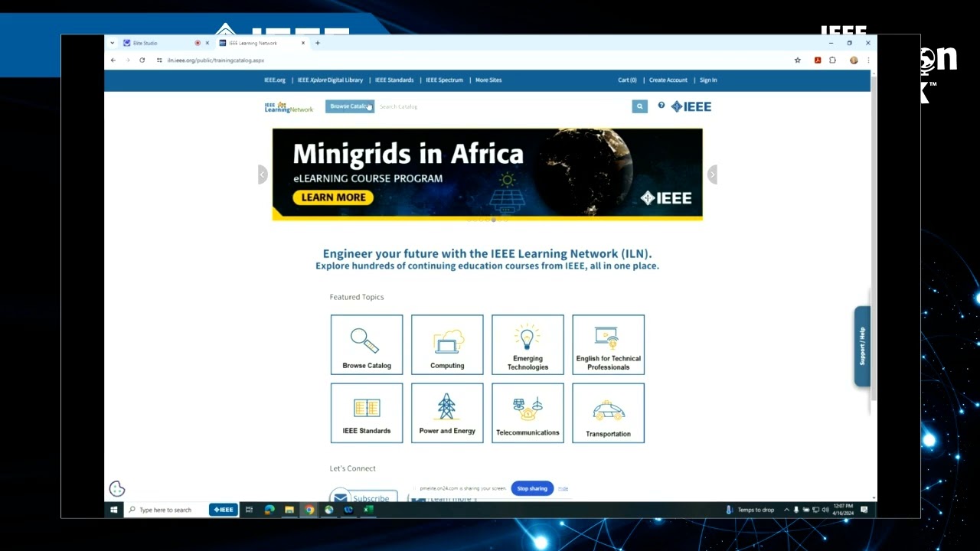Viewport: 980px width, 551px height.
Task: Open the Browse Catalog featured topic tile
Action: coord(367,344)
